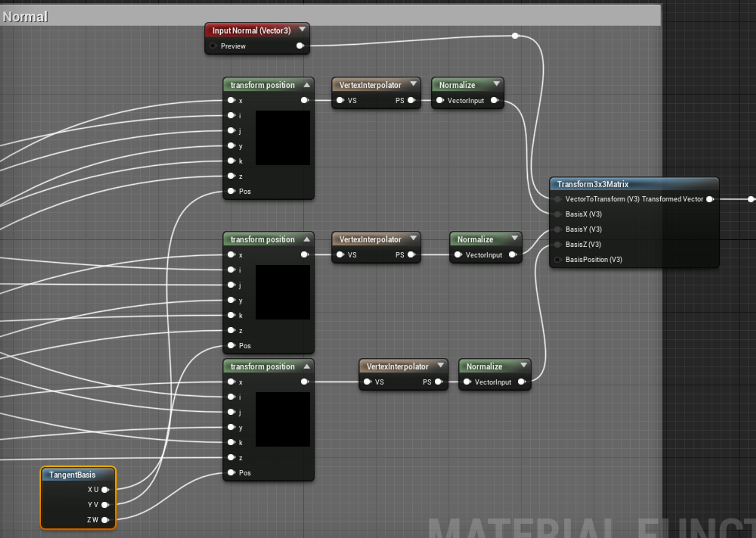
Task: Click the BasisX (V3) input pin
Action: 558,214
